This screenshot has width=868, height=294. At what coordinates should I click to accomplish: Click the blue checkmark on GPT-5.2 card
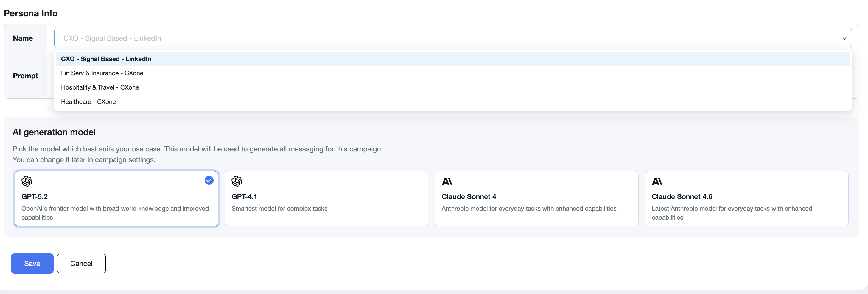209,181
